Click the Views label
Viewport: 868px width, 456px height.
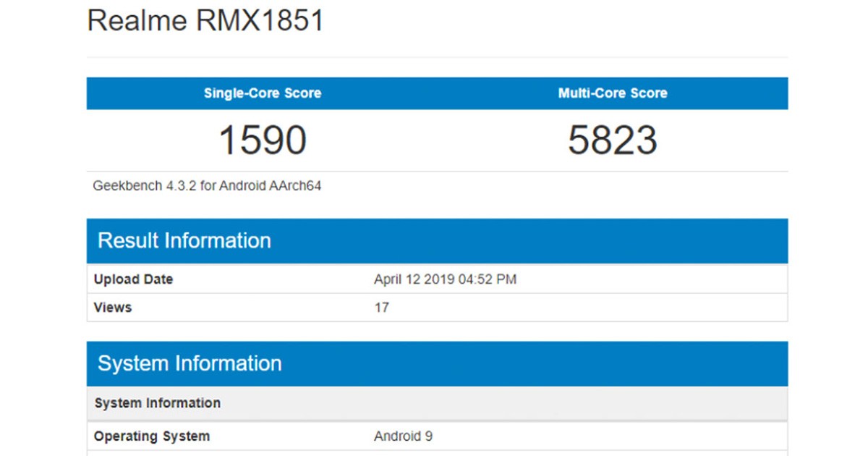click(x=113, y=308)
